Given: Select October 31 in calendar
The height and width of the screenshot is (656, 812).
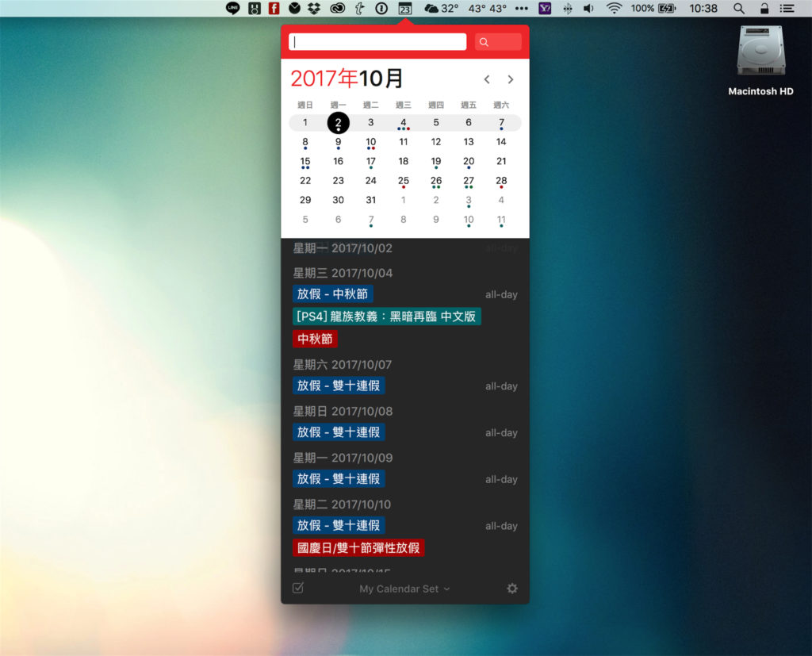Looking at the screenshot, I should [x=371, y=200].
